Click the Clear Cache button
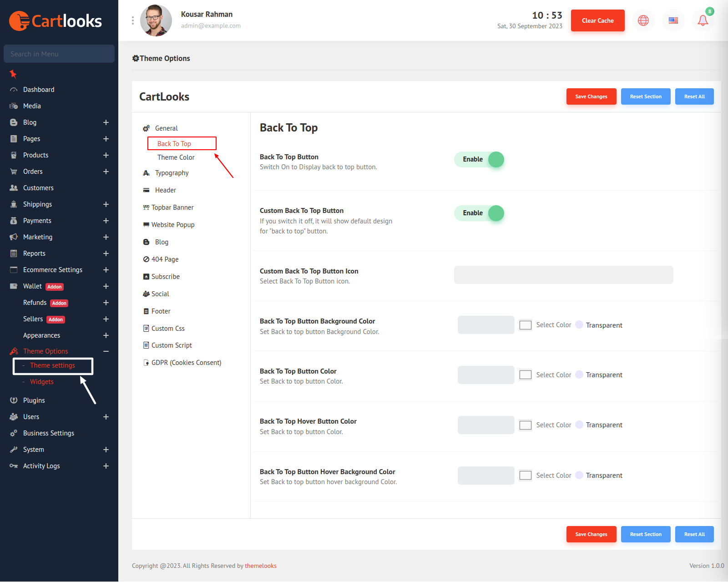The height and width of the screenshot is (582, 728). pos(597,20)
